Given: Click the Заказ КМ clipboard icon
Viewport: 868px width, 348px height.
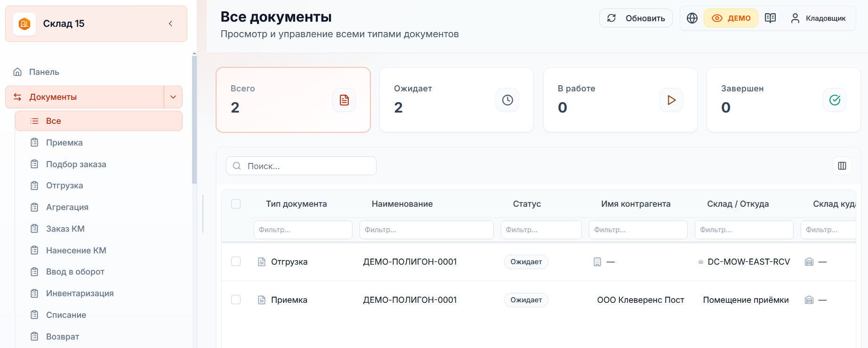Looking at the screenshot, I should (34, 229).
